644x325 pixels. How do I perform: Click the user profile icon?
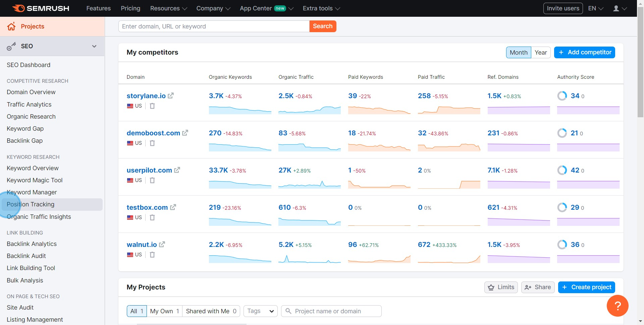(x=616, y=8)
